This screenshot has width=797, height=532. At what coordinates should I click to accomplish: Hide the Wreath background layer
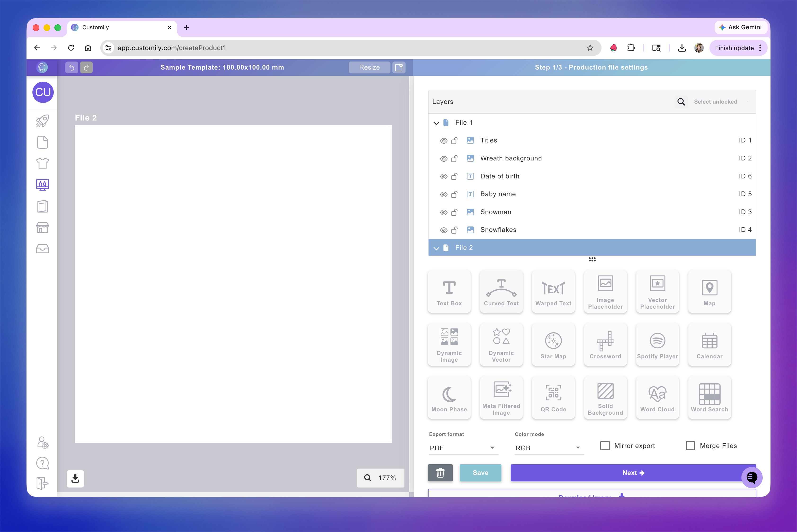[443, 159]
